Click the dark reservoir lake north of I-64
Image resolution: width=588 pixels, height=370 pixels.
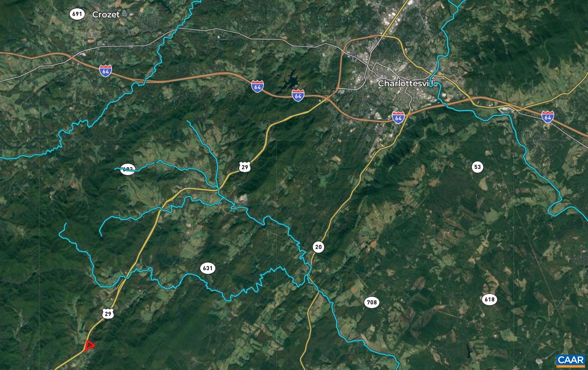click(x=291, y=81)
